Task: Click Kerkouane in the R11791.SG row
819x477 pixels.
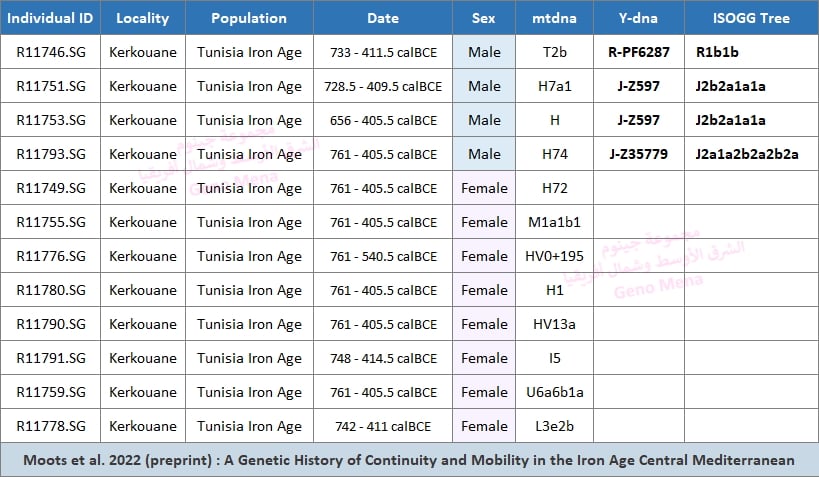Action: click(x=143, y=358)
